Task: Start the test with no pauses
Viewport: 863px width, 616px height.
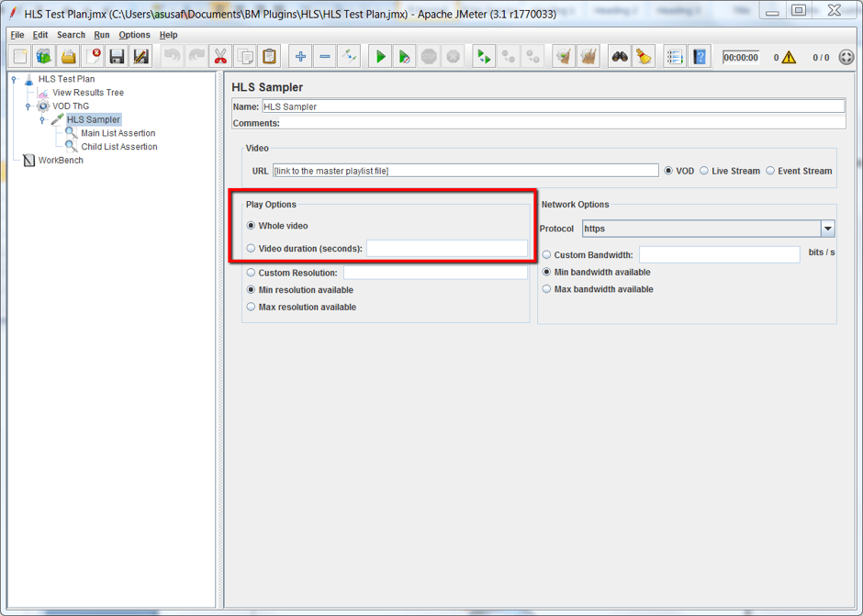Action: point(405,57)
